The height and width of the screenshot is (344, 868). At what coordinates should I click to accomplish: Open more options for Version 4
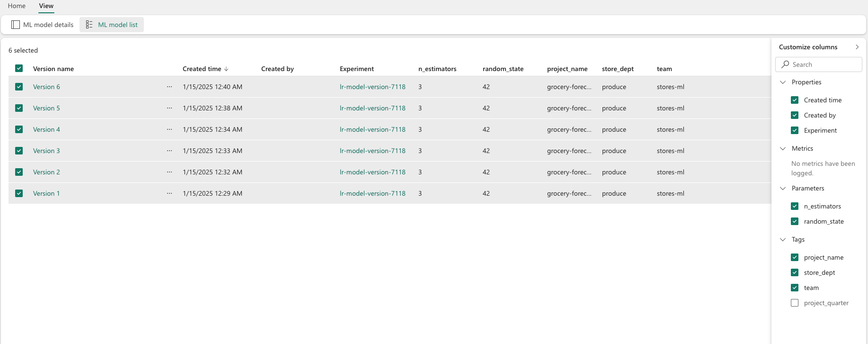pyautogui.click(x=169, y=129)
